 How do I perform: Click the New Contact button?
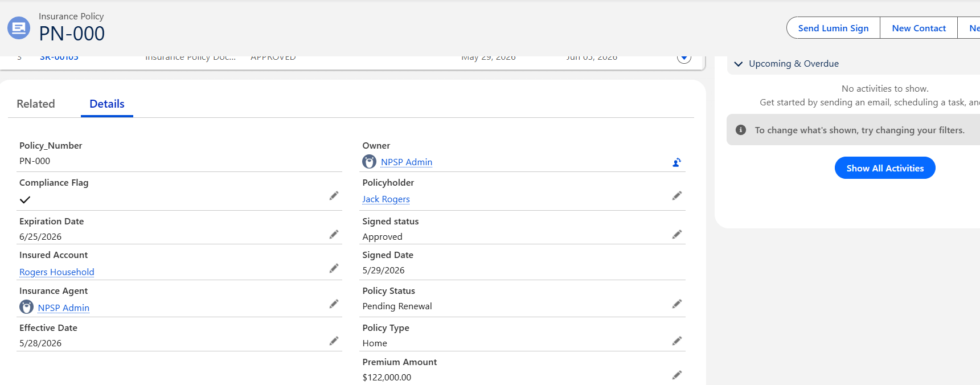[x=919, y=28]
